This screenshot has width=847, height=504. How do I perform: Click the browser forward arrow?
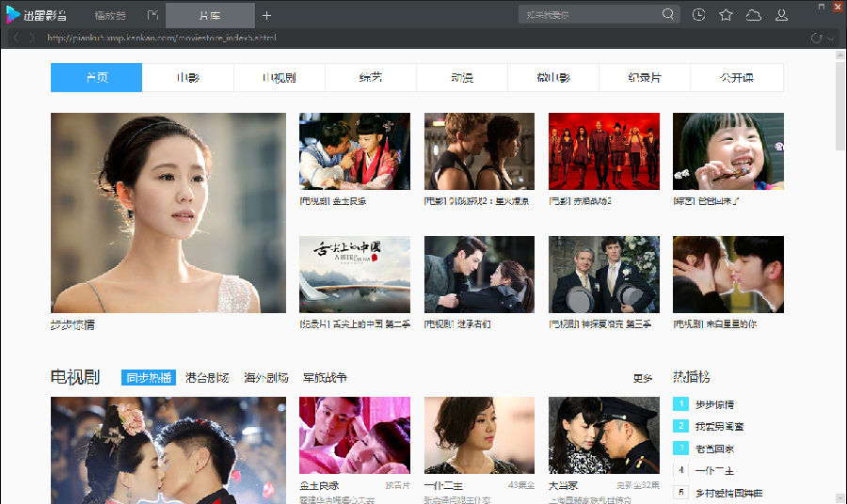(x=31, y=38)
